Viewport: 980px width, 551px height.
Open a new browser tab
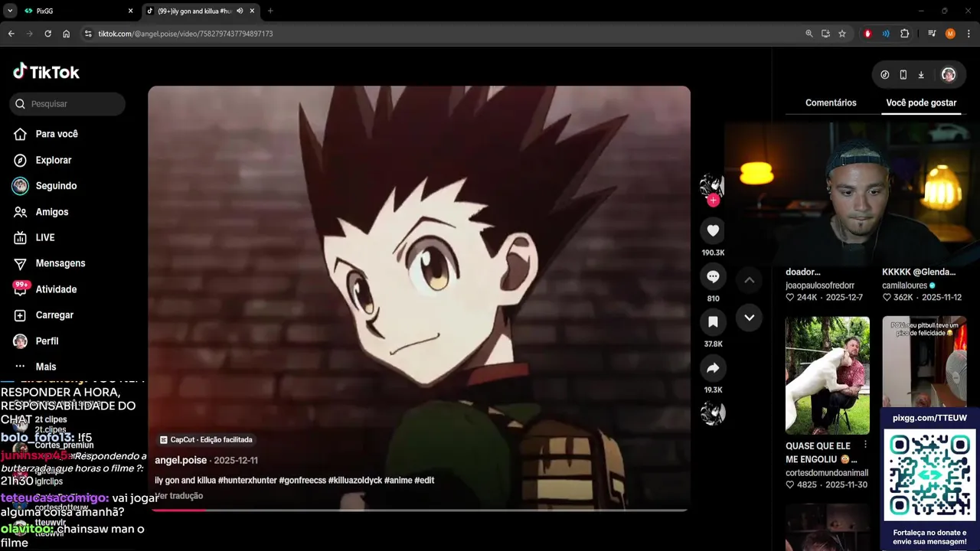[270, 11]
